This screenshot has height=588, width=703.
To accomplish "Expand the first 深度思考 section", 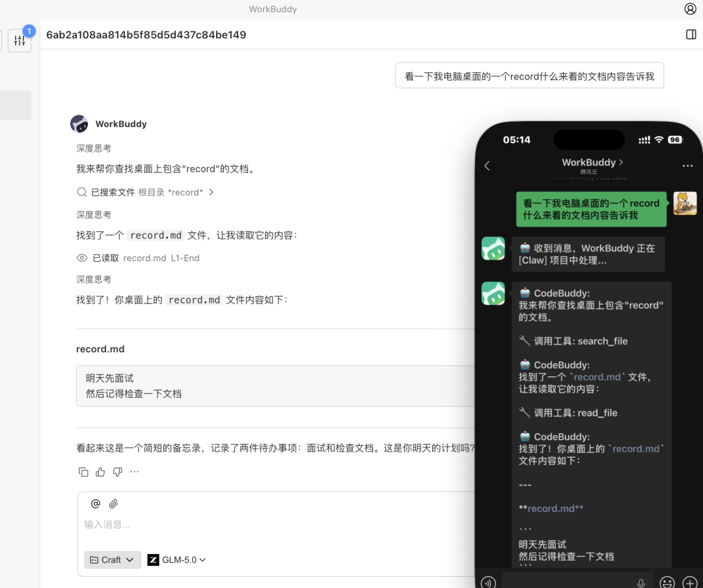I will (x=94, y=148).
